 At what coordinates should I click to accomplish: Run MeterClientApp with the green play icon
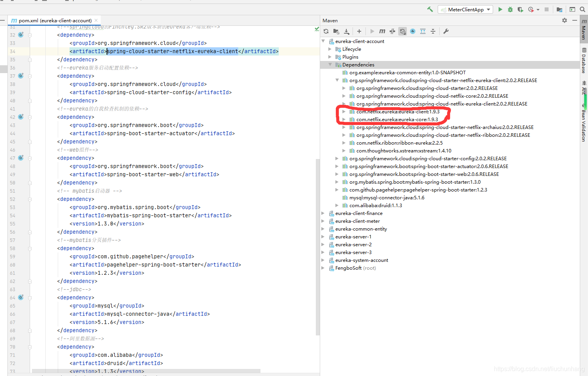(x=500, y=9)
